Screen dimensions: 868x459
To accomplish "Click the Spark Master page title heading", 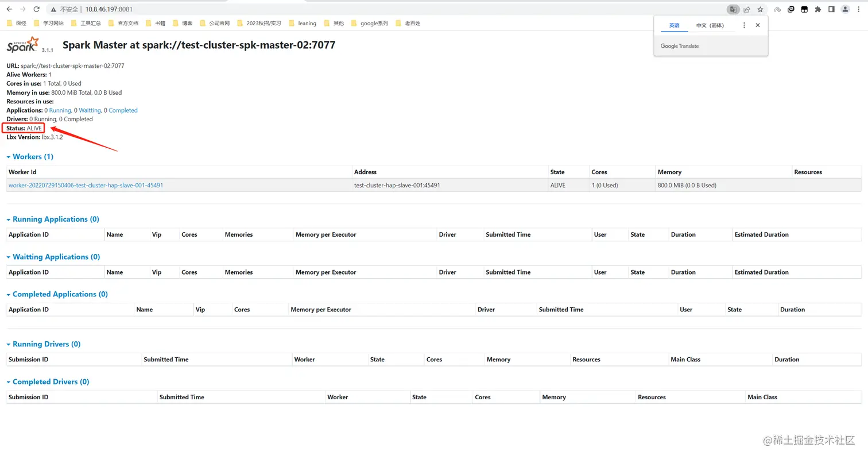I will pos(199,45).
